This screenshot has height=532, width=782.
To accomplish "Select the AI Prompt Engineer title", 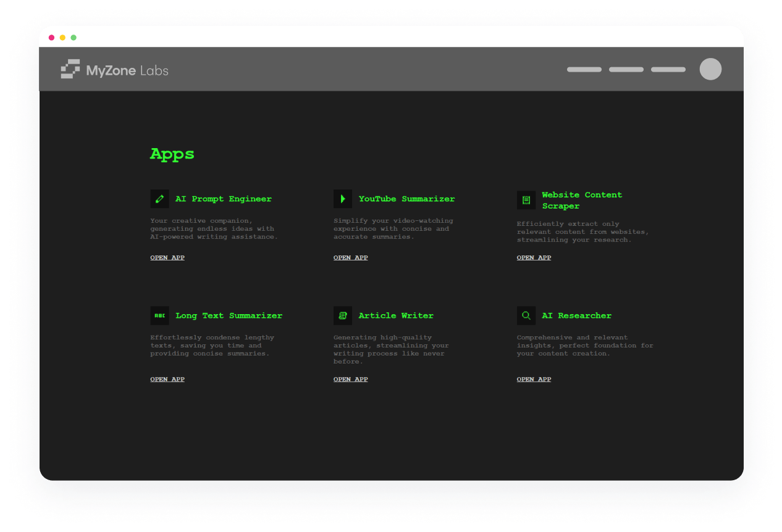I will tap(224, 199).
